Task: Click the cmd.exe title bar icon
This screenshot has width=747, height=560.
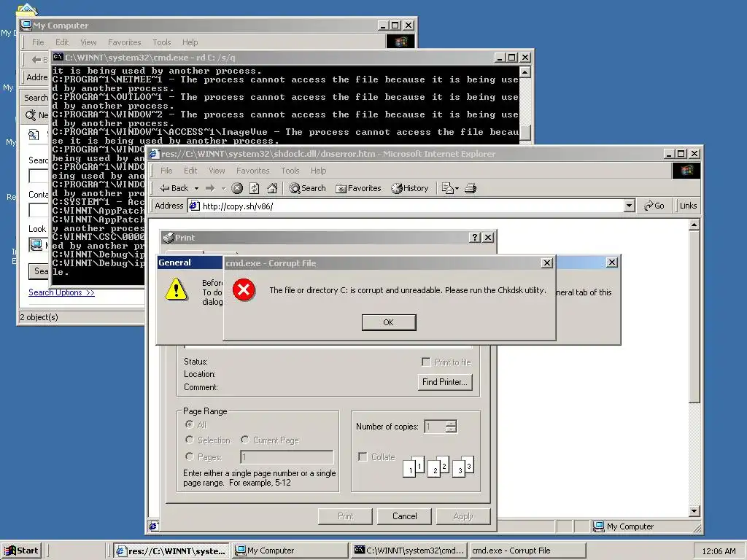Action: point(58,57)
